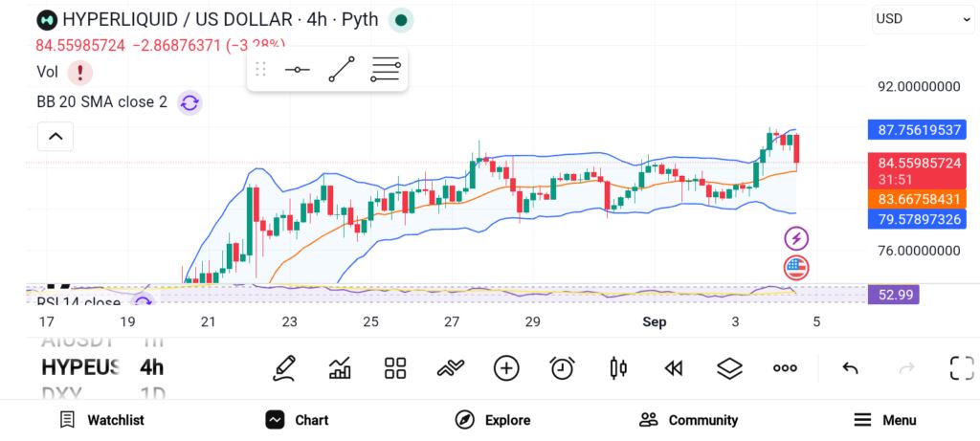Switch to the Chart tab
Image resolution: width=980 pixels, height=441 pixels.
(x=297, y=420)
